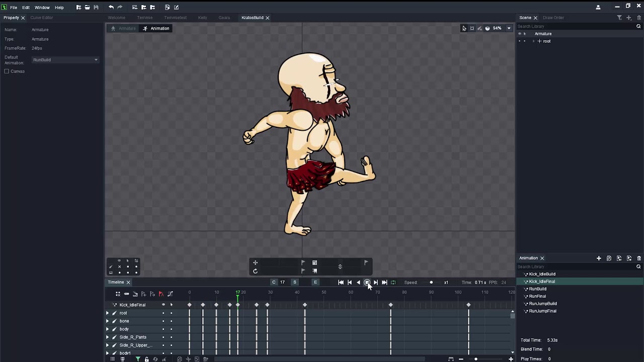Switch to the Draw Order tab
The image size is (644, 362).
(x=553, y=18)
